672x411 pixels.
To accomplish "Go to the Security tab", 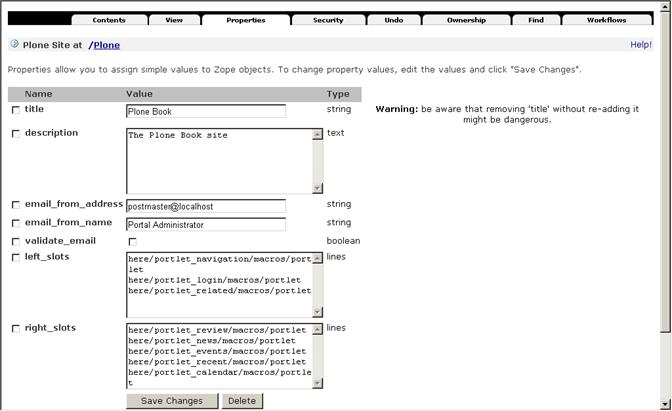I will point(328,20).
